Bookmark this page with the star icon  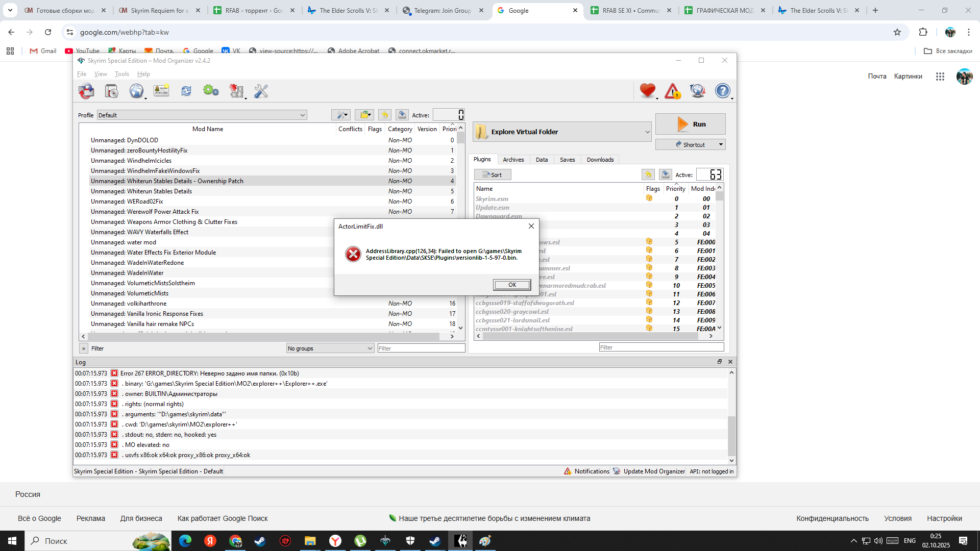coord(897,32)
